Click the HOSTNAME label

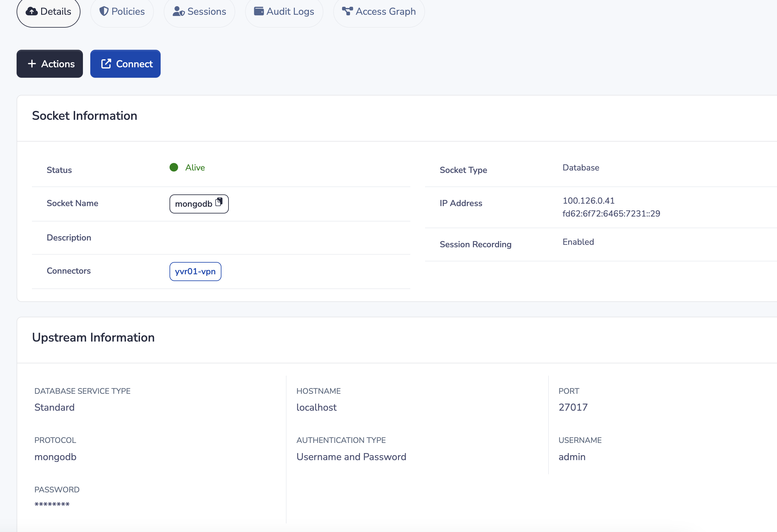(x=318, y=391)
